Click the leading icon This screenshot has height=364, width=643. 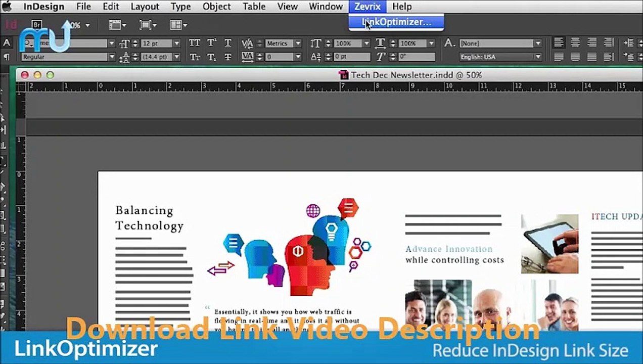(124, 57)
